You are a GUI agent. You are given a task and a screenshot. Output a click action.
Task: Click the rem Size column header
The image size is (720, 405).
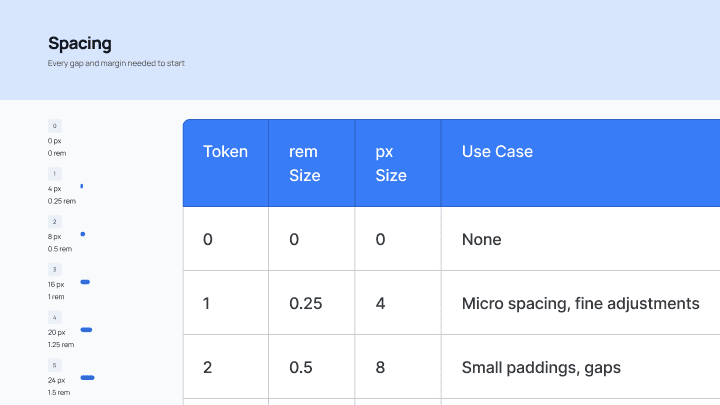[x=312, y=163]
